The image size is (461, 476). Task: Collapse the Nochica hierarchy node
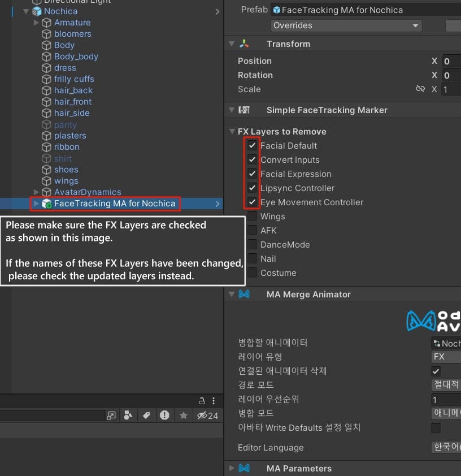(26, 11)
